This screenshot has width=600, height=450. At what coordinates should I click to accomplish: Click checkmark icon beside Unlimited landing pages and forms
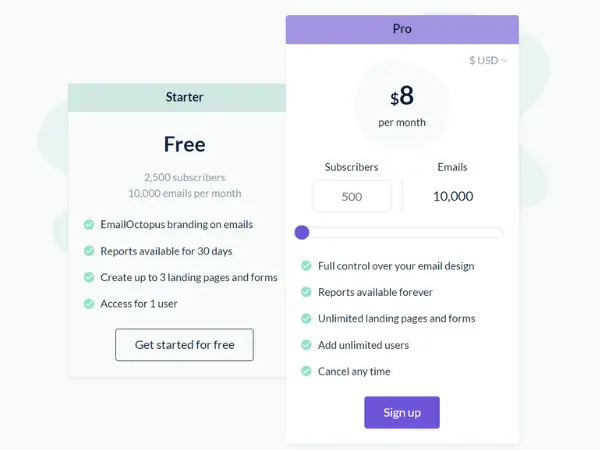[306, 318]
